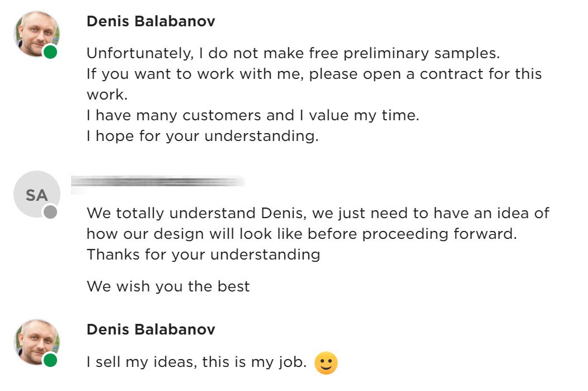Open Denis Balabanov's avatar beside the 'Unfortunately' message
The image size is (588, 391).
tap(37, 34)
